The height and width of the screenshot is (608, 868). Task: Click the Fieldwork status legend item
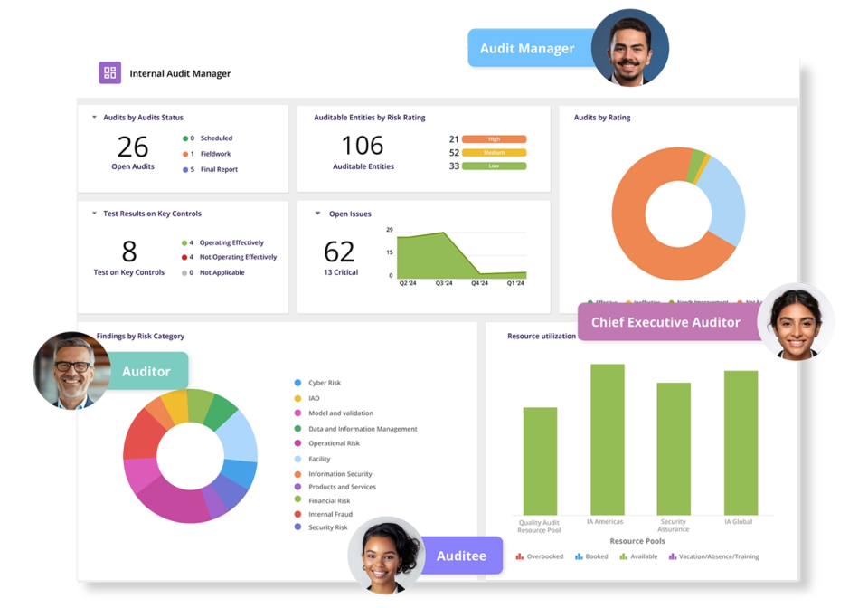coord(206,154)
